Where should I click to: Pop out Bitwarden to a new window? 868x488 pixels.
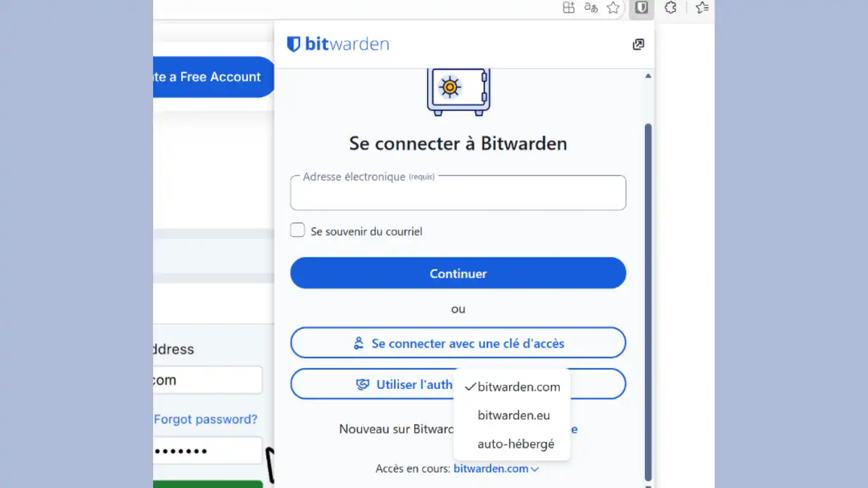638,44
